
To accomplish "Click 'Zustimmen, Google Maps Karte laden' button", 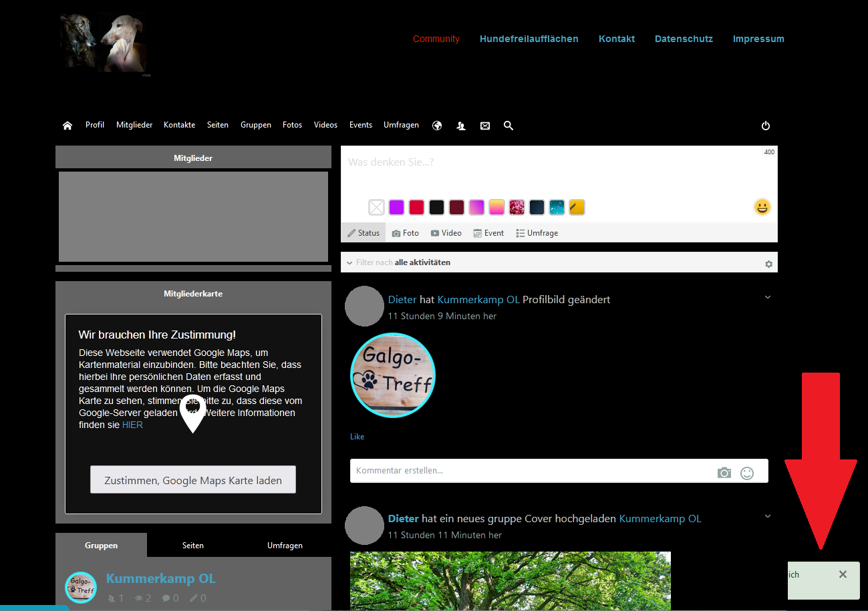I will click(x=193, y=480).
